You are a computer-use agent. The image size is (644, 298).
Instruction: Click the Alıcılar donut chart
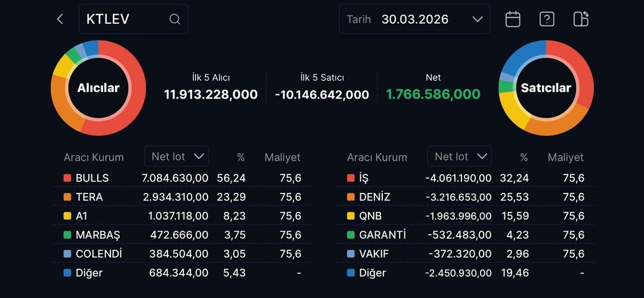pos(98,88)
